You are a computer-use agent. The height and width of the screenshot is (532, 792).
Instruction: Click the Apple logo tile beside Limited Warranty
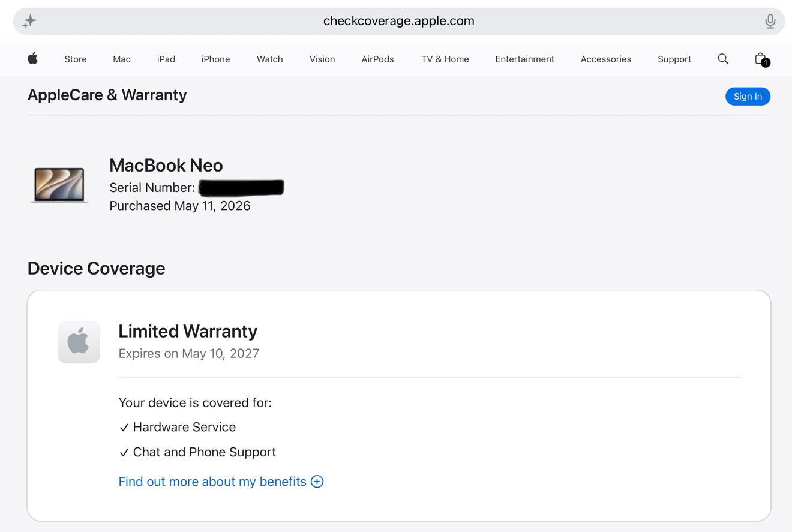[79, 342]
